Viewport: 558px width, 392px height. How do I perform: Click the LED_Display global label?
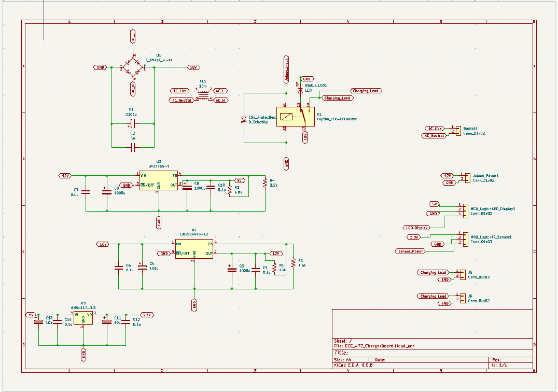click(x=416, y=228)
